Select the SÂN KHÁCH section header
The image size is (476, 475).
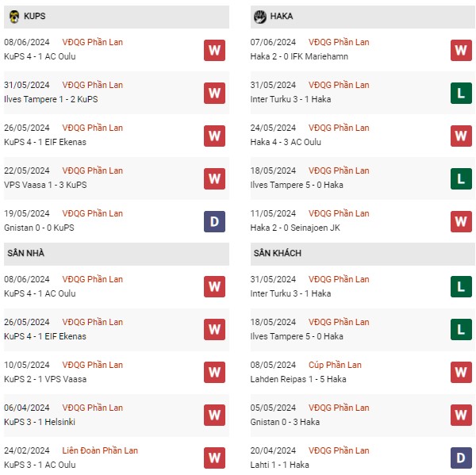click(x=363, y=253)
